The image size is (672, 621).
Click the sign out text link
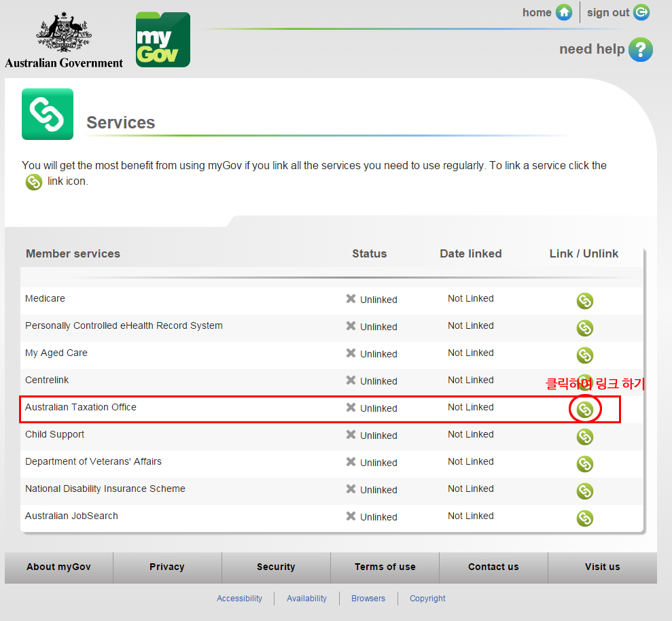tap(607, 13)
